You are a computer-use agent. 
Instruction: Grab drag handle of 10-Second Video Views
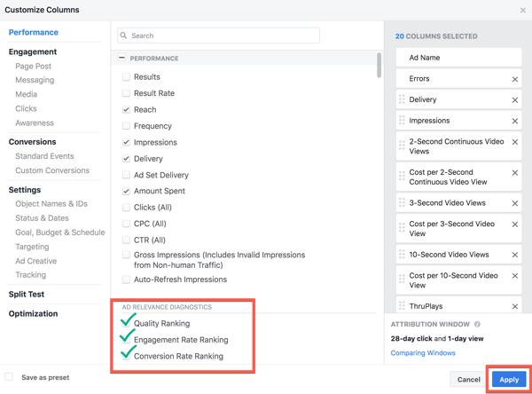402,254
